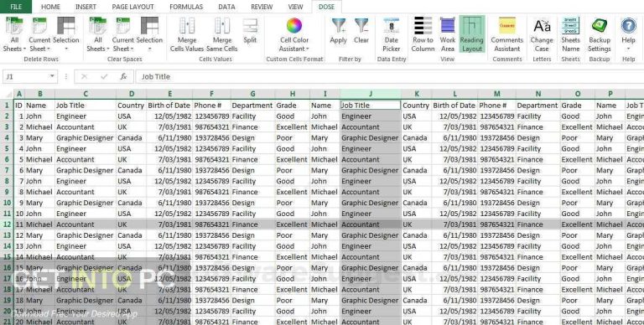The height and width of the screenshot is (325, 644).
Task: Click Delete Rows Selection icon
Action: pyautogui.click(x=66, y=25)
